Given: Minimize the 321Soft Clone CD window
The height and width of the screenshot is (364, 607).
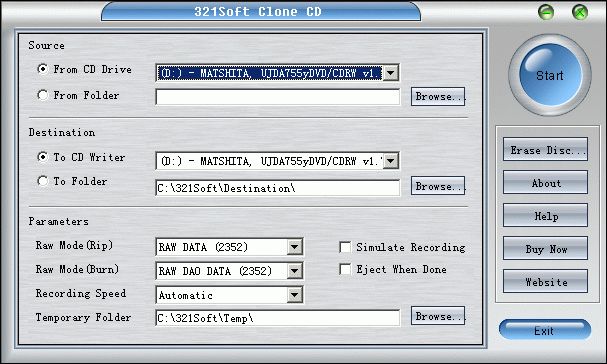Looking at the screenshot, I should click(x=546, y=12).
